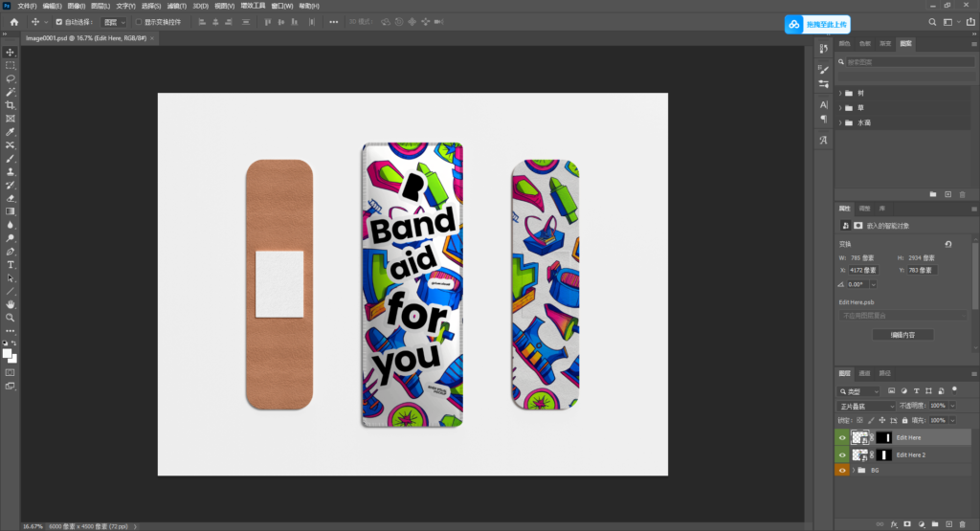
Task: Toggle lock all on layer
Action: (x=904, y=420)
